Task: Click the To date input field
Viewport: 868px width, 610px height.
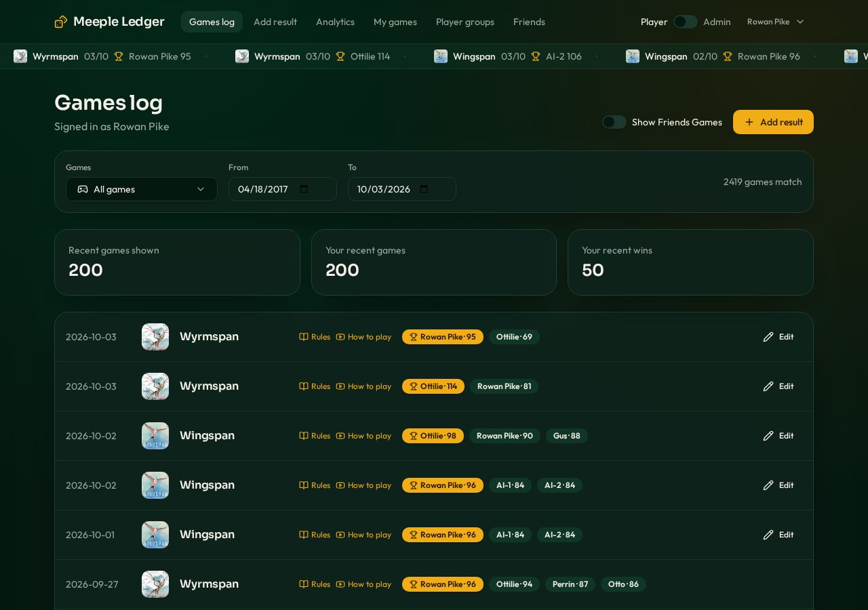Action: (x=402, y=189)
